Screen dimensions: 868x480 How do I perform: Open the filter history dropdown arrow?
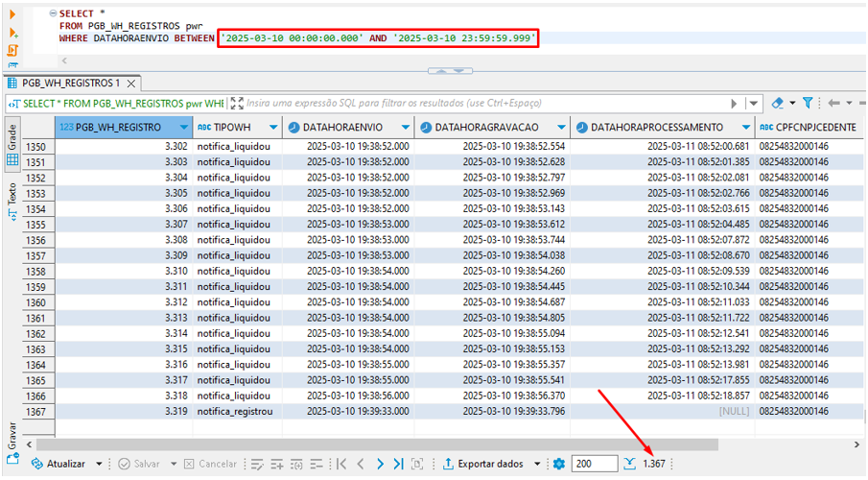[754, 104]
